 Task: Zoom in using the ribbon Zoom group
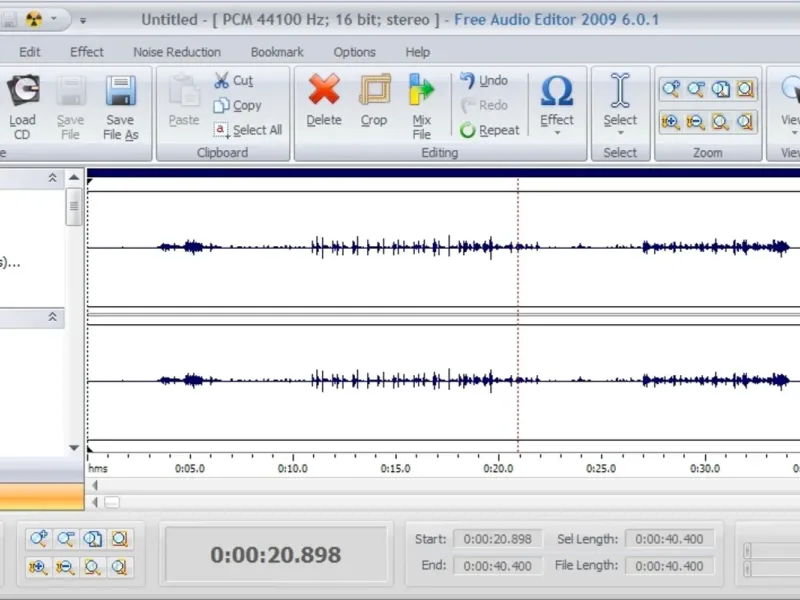(670, 89)
